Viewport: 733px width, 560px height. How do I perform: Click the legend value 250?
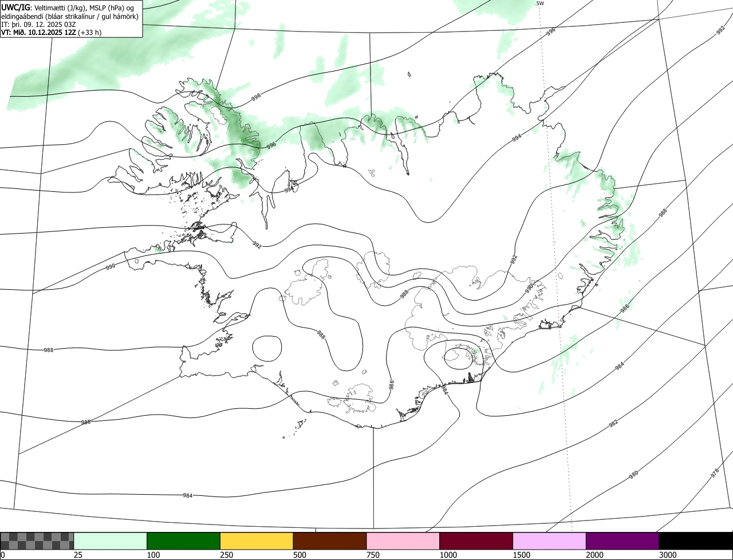[x=226, y=555]
